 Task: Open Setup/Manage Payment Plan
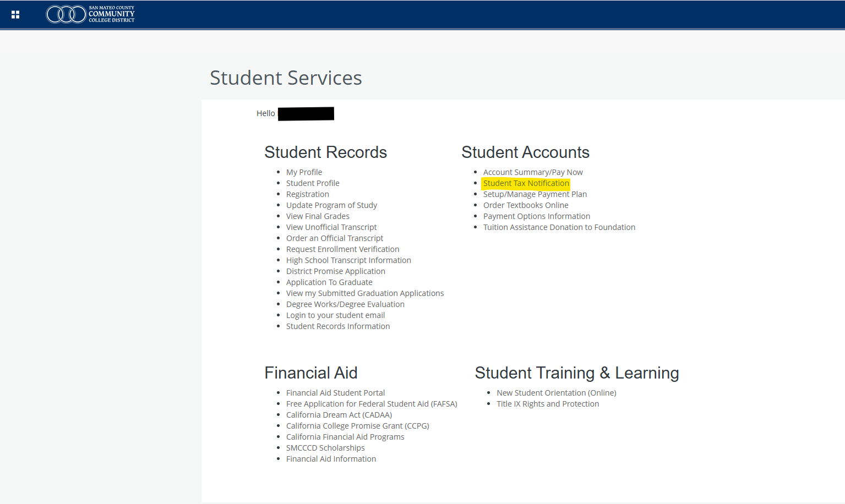point(535,194)
